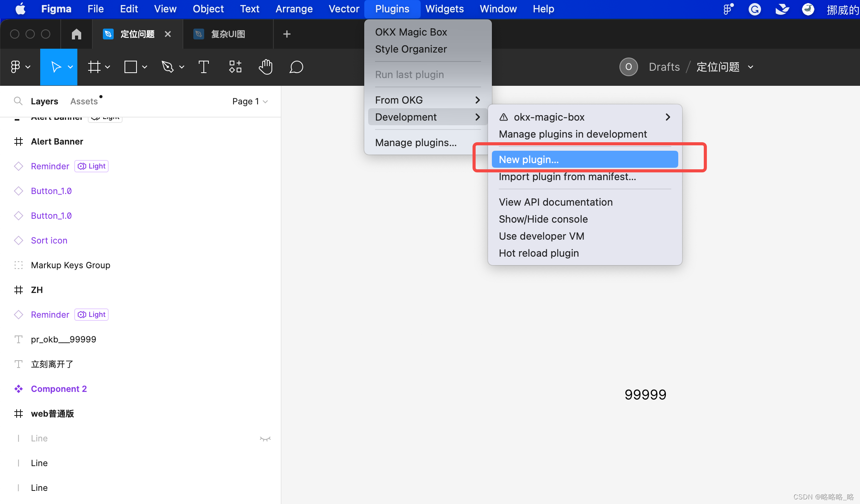Screen dimensions: 860x504
Task: Click the Component 2 component icon
Action: tap(19, 389)
